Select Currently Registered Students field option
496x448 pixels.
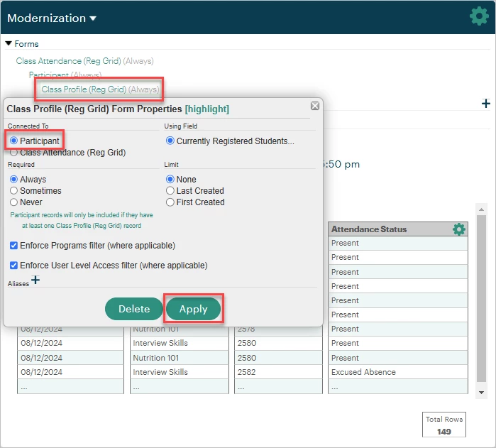(170, 141)
